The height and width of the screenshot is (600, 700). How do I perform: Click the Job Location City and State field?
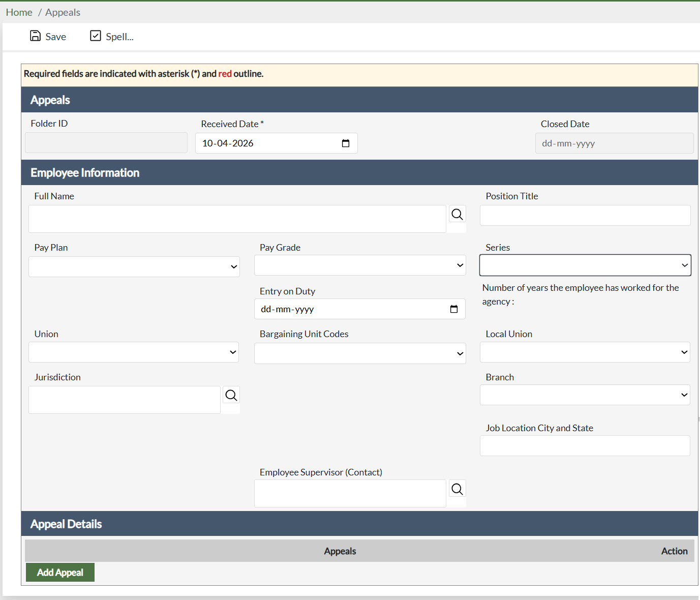tap(585, 445)
